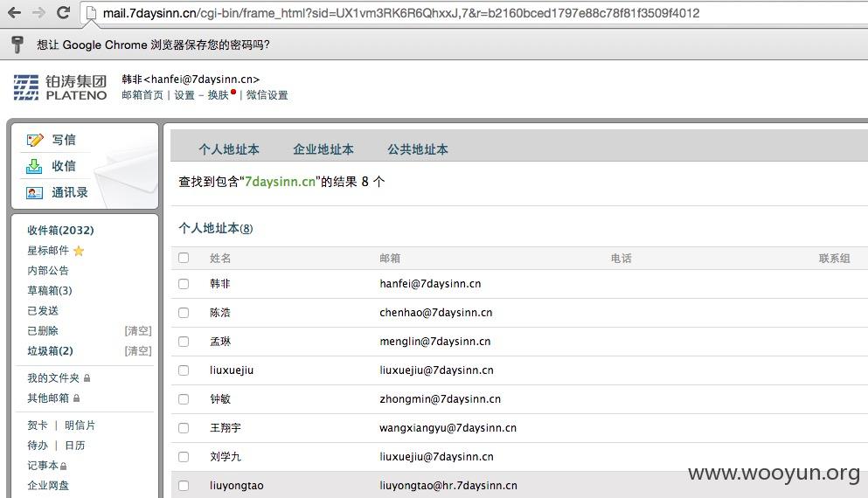Image resolution: width=868 pixels, height=498 pixels.
Task: Check the box for liuyongtao
Action: pyautogui.click(x=184, y=485)
